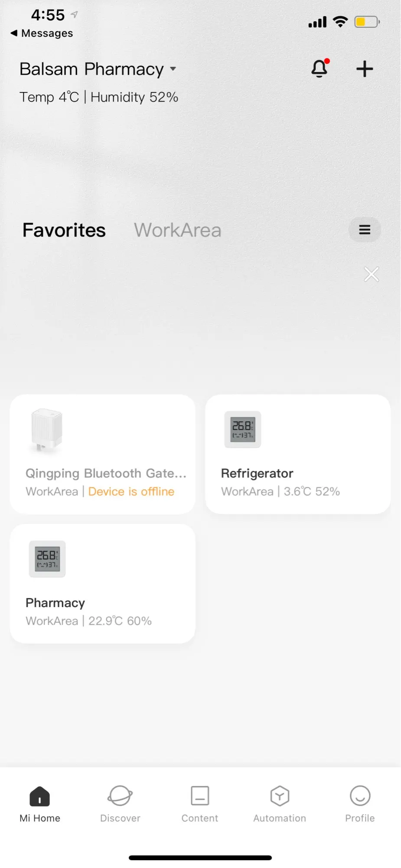Select the Favorites tab
401x868 pixels.
[64, 230]
